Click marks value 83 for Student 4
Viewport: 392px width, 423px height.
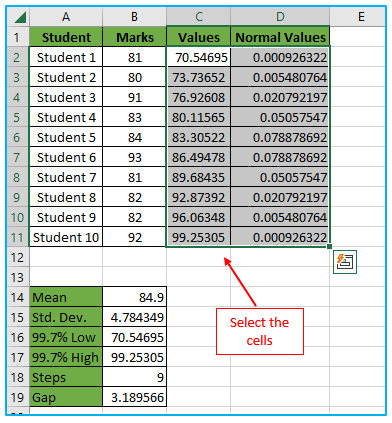134,117
